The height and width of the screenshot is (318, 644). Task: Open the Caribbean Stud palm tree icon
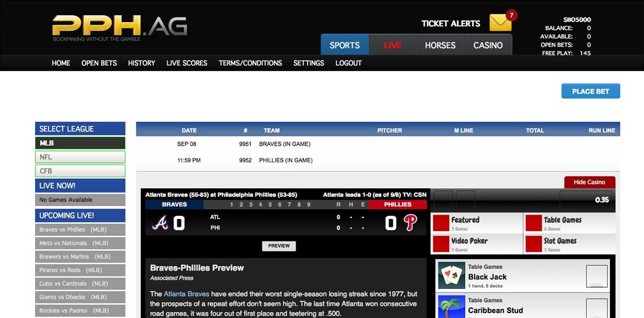pos(451,306)
